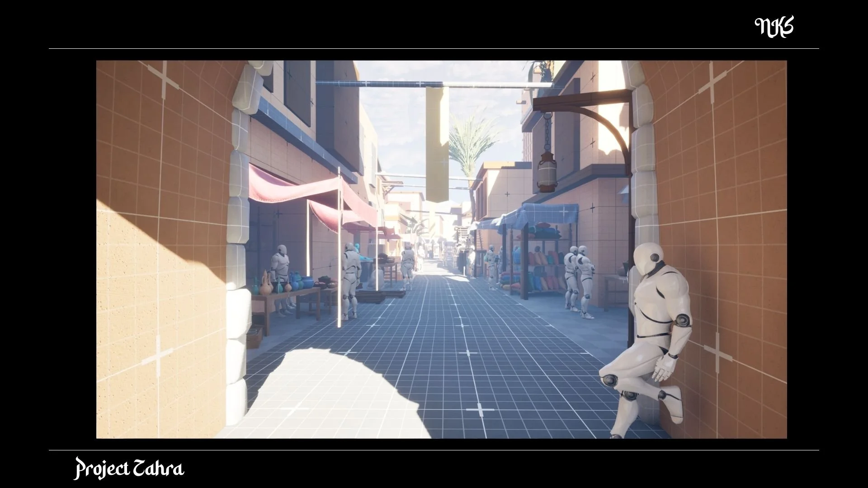Click the white cross marker top-right wall
The width and height of the screenshot is (868, 488).
click(x=712, y=84)
